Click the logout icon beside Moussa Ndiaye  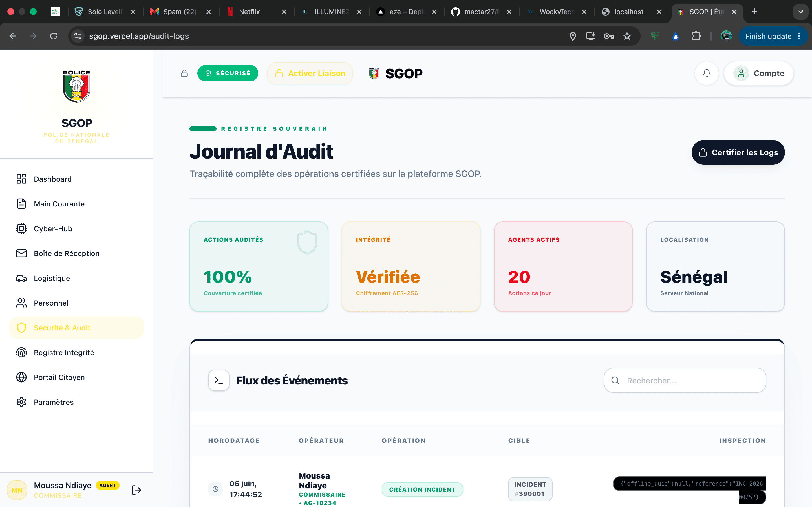click(136, 490)
